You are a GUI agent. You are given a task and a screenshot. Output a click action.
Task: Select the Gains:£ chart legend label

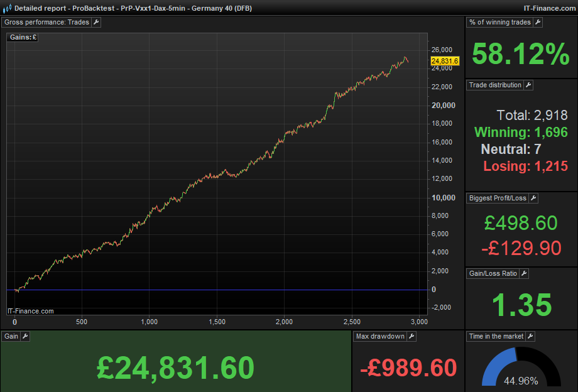pyautogui.click(x=22, y=37)
